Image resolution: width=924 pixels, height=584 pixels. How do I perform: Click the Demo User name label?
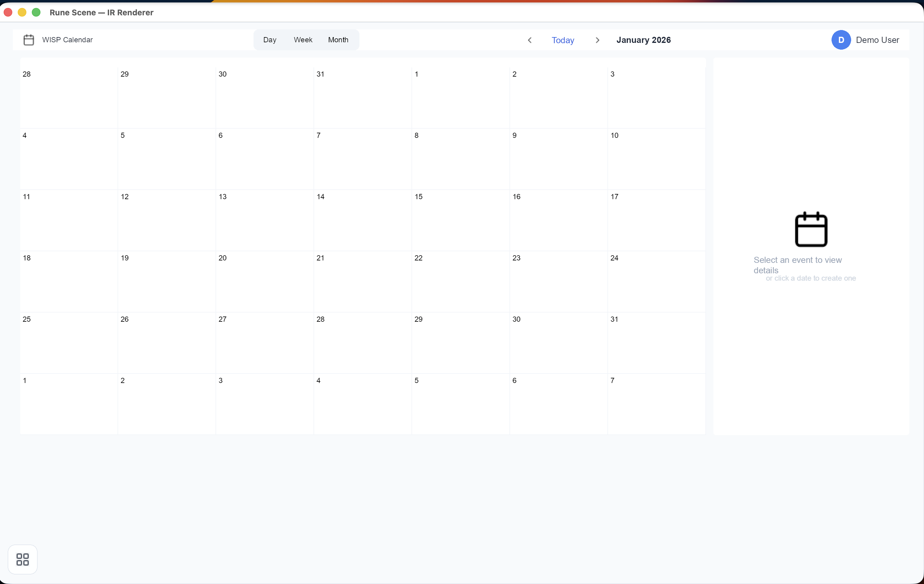[877, 40]
